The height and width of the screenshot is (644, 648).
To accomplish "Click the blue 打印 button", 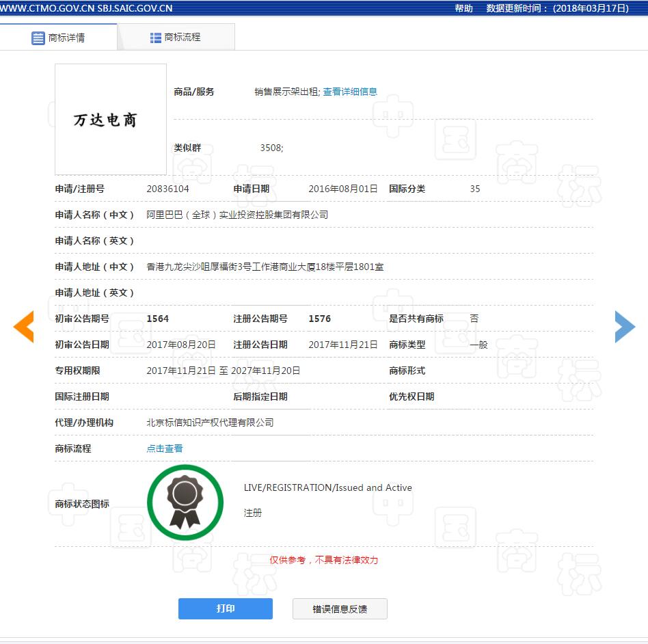I will tap(226, 608).
